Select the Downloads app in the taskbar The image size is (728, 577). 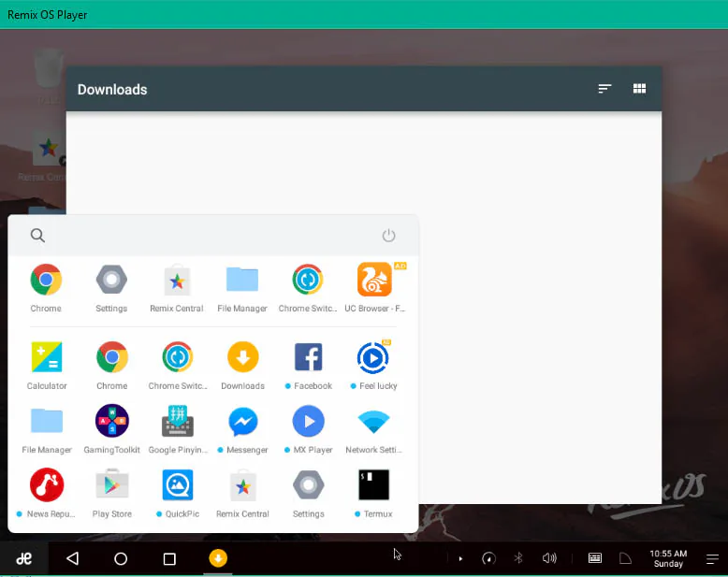click(x=218, y=558)
